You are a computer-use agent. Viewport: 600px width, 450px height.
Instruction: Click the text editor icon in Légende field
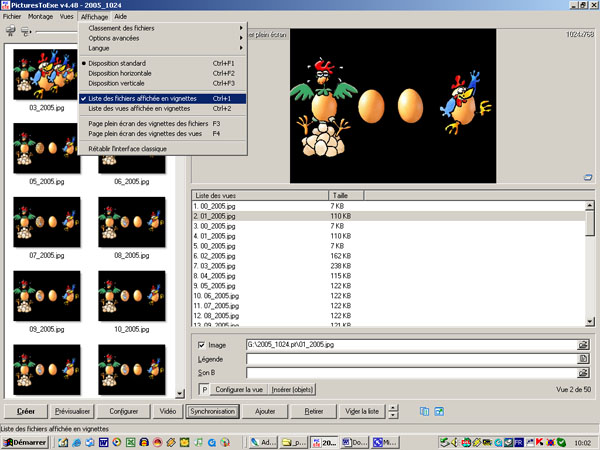pyautogui.click(x=583, y=359)
